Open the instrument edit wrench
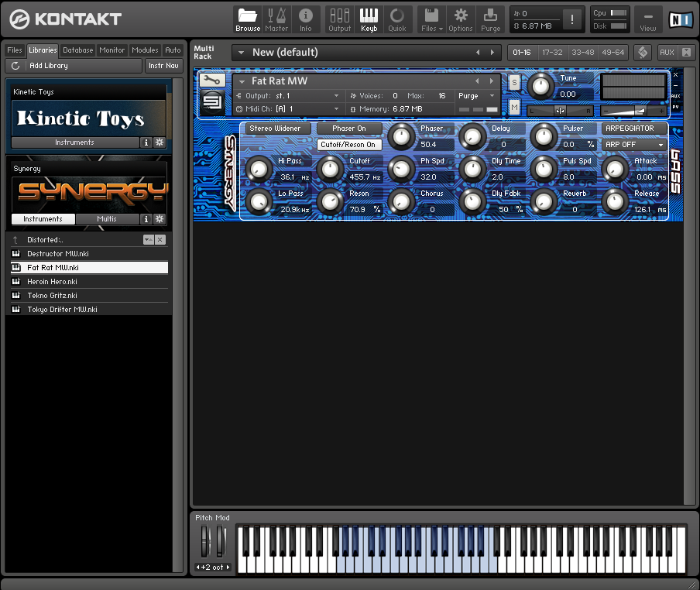700x590 pixels. click(x=212, y=81)
